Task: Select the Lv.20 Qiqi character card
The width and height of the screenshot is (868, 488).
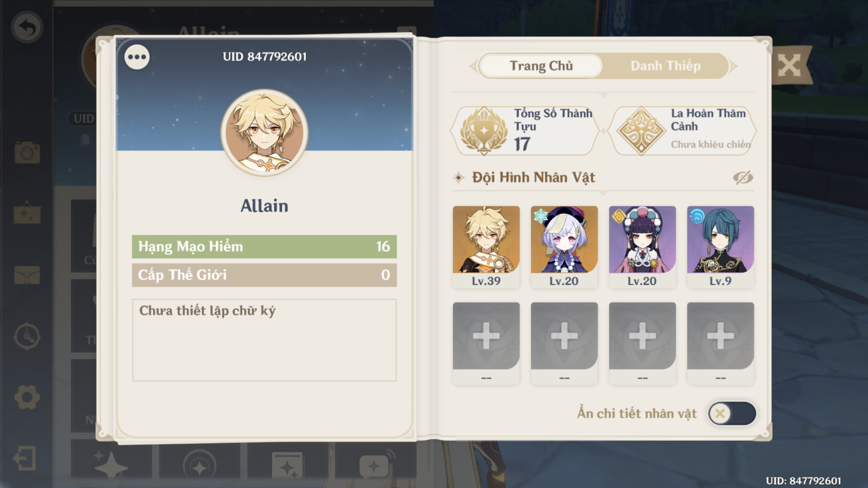Action: [564, 247]
